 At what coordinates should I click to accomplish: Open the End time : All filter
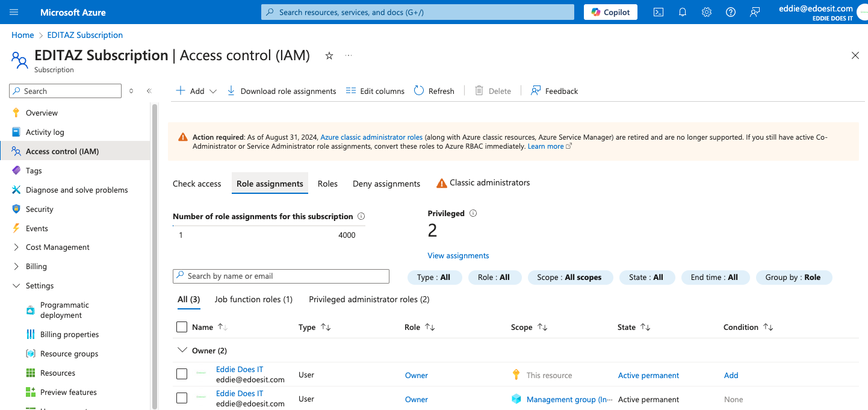(715, 278)
